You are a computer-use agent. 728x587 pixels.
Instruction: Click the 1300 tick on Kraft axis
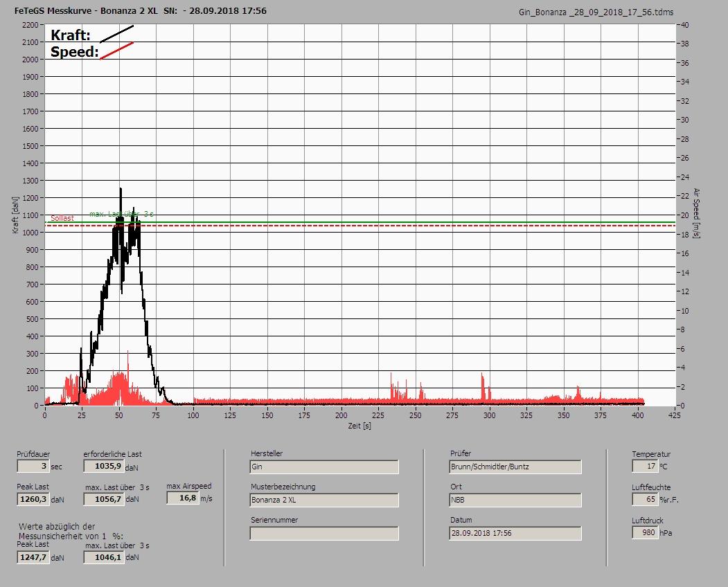click(x=30, y=181)
